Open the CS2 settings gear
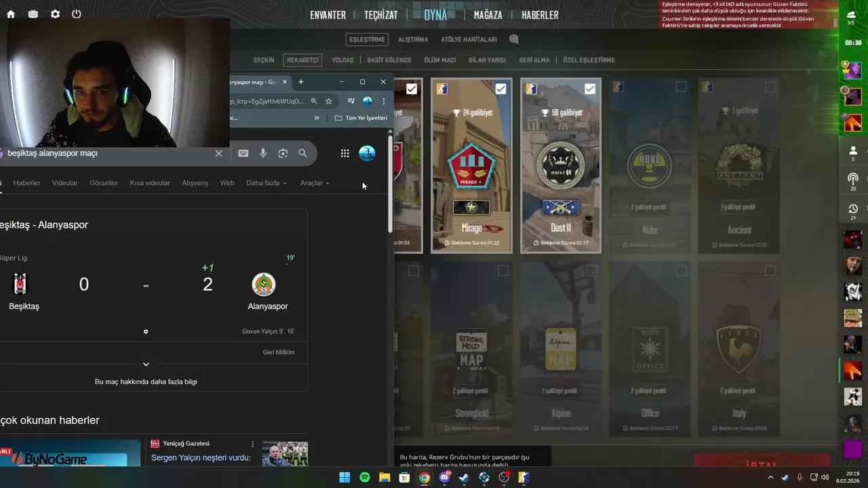Viewport: 868px width, 488px height. 56,14
